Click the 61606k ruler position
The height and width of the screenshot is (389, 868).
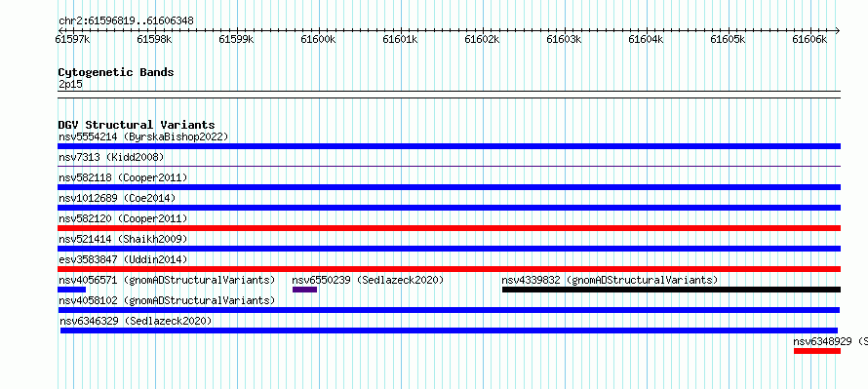809,39
